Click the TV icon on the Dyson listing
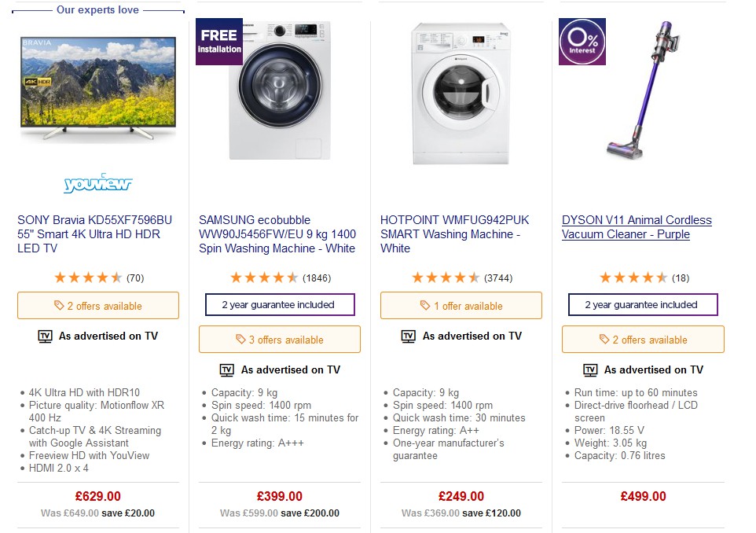 [589, 369]
